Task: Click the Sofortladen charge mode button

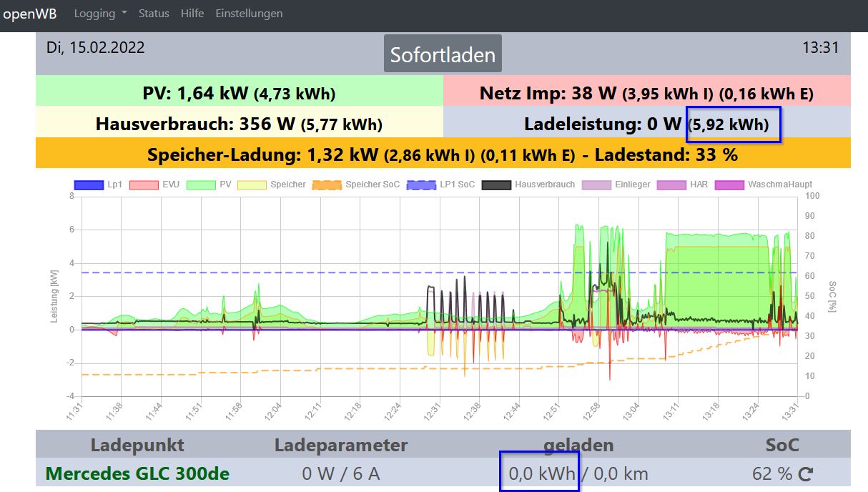Action: tap(443, 54)
